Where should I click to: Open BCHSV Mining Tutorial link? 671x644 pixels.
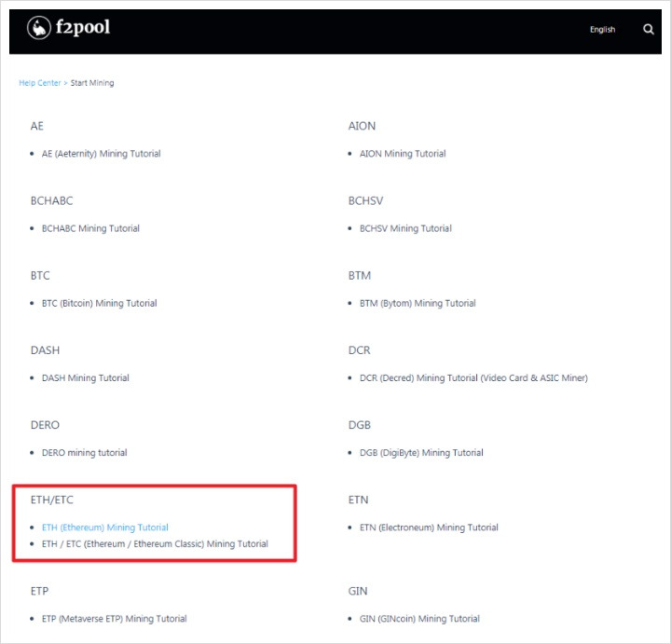405,228
